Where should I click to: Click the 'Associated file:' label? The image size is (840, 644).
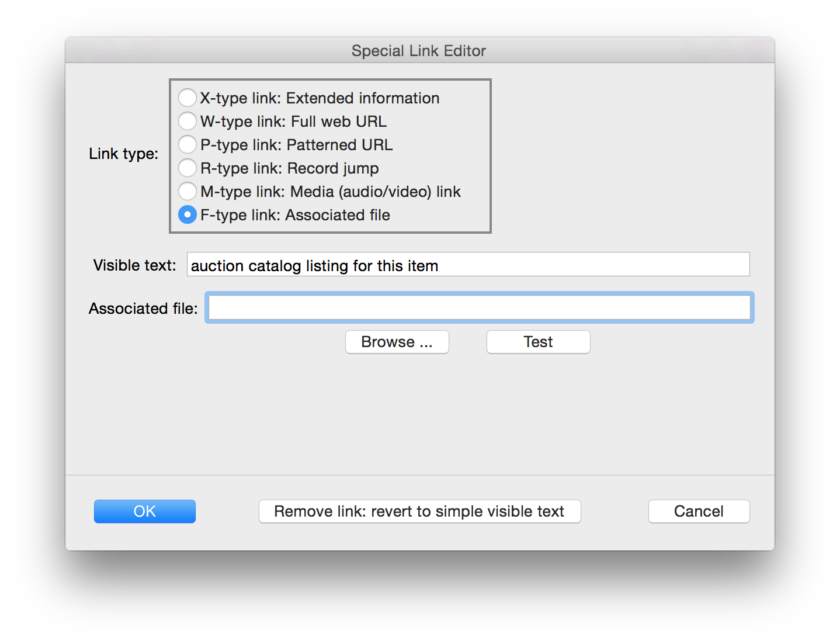click(x=143, y=308)
